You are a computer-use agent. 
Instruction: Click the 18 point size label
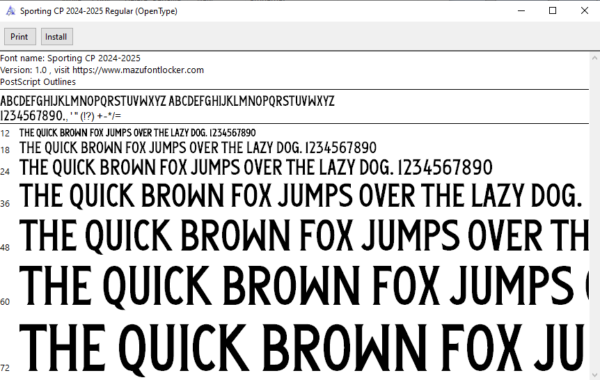coord(5,150)
